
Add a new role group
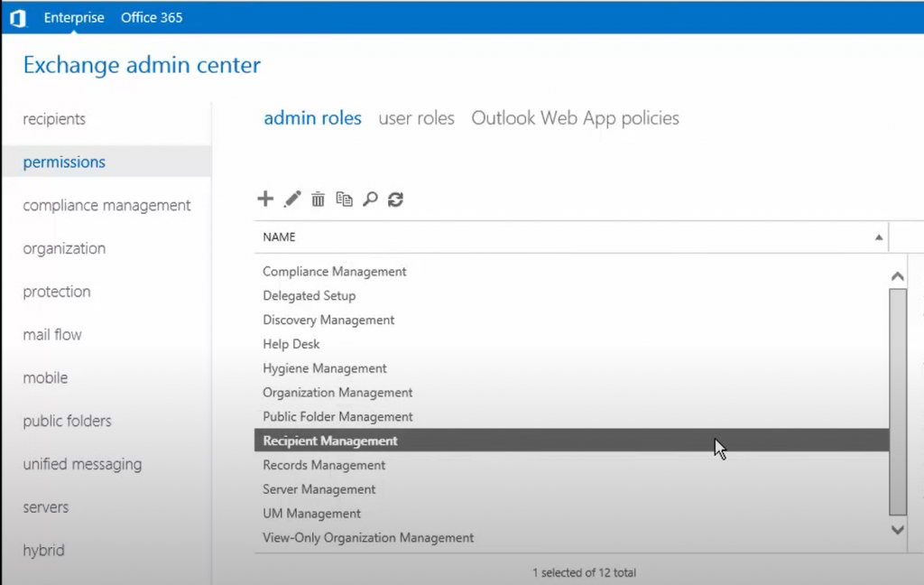(265, 200)
